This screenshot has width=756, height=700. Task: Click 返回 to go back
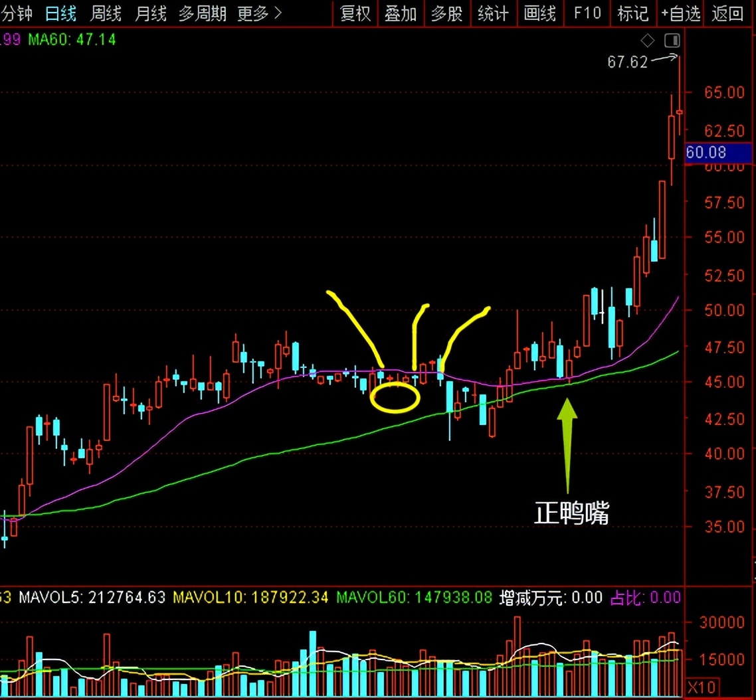point(727,13)
